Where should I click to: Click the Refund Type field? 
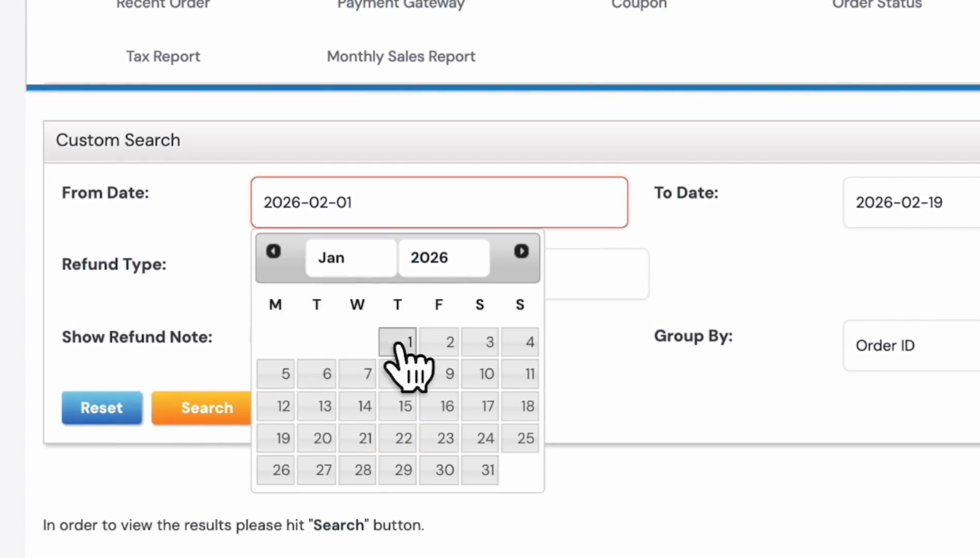596,274
